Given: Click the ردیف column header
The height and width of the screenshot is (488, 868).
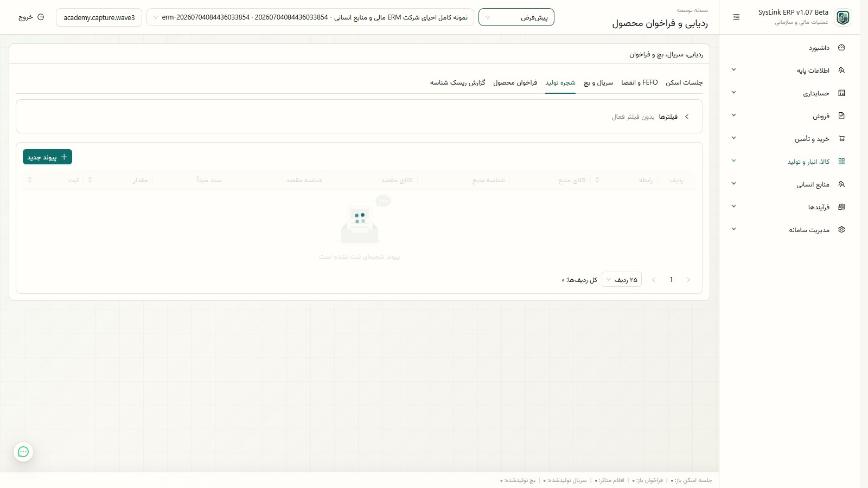Looking at the screenshot, I should (676, 180).
